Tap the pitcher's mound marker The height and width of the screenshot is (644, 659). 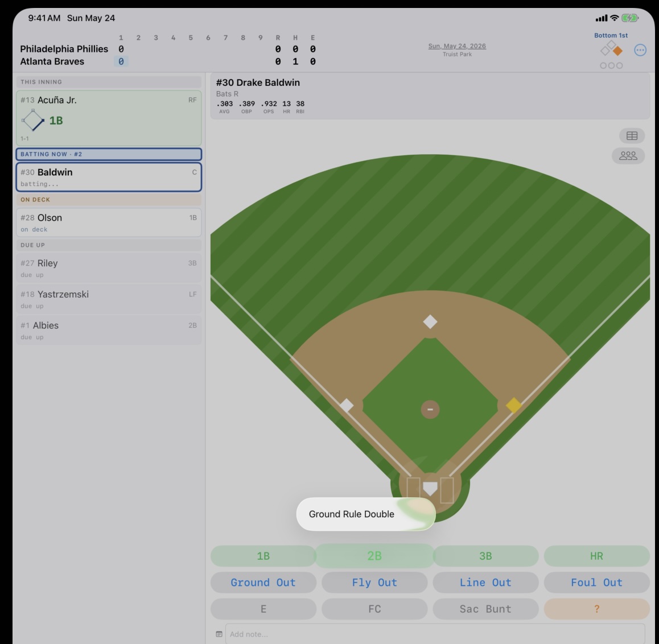click(x=430, y=409)
